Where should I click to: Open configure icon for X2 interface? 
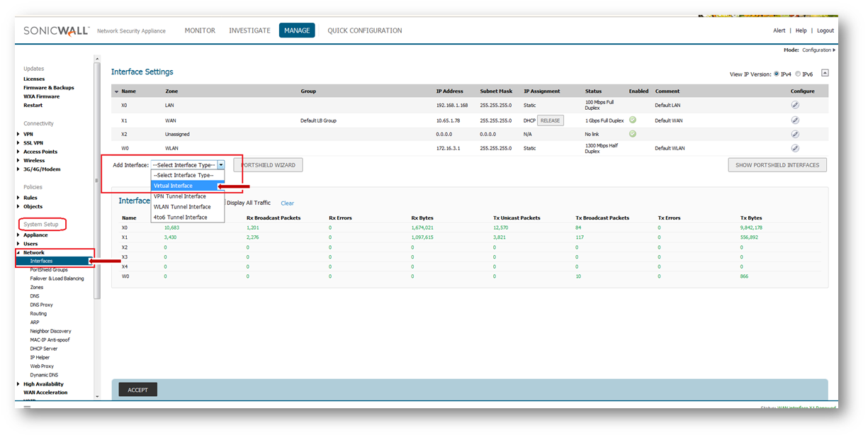pyautogui.click(x=794, y=134)
